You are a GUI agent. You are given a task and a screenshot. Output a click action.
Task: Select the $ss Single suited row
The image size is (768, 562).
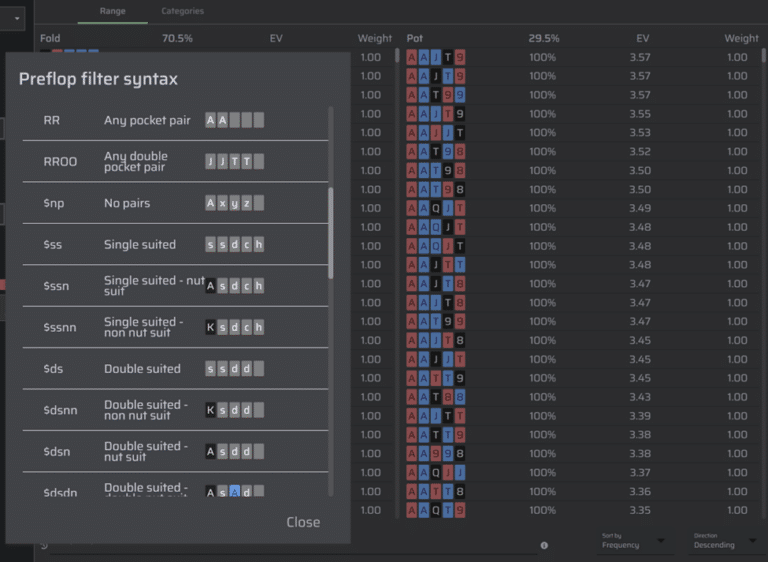coord(140,245)
